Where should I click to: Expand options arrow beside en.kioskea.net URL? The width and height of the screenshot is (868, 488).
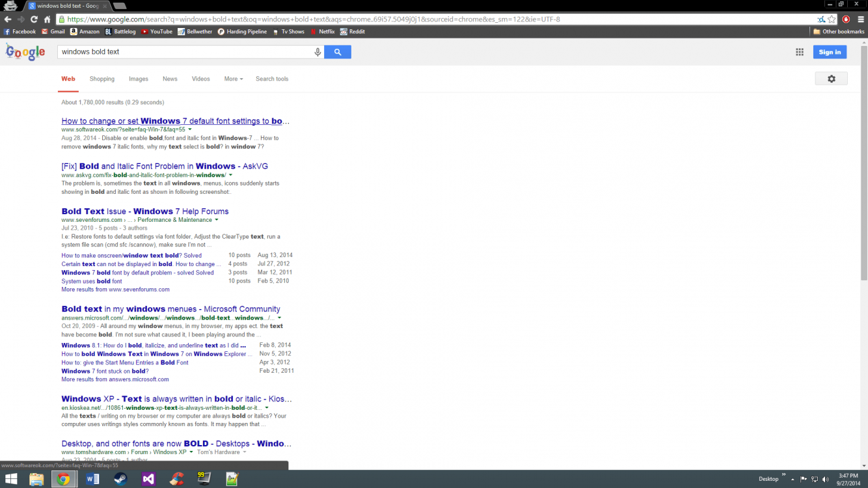(x=267, y=408)
